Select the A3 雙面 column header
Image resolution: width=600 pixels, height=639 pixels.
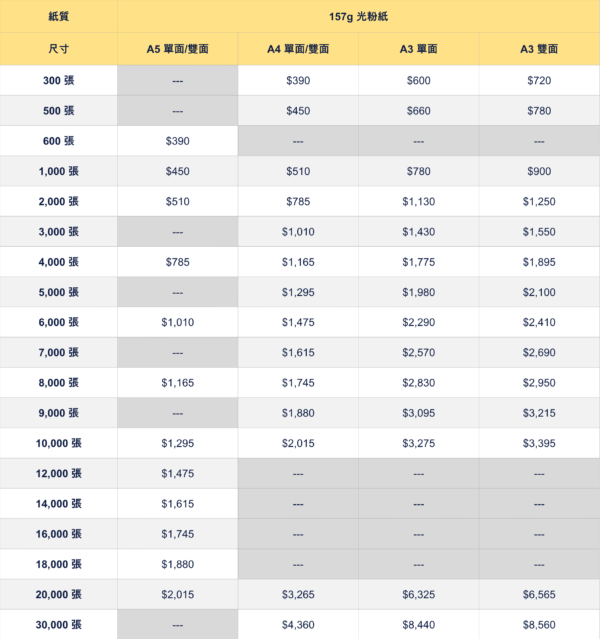tap(539, 49)
